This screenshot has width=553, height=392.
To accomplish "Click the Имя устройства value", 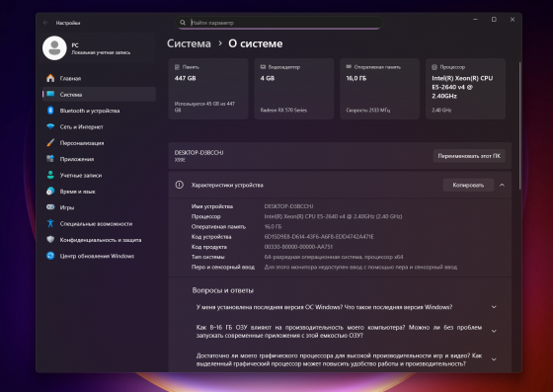I will point(288,206).
